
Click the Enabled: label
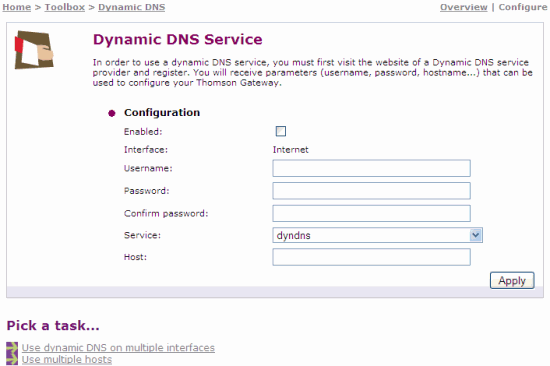point(143,132)
